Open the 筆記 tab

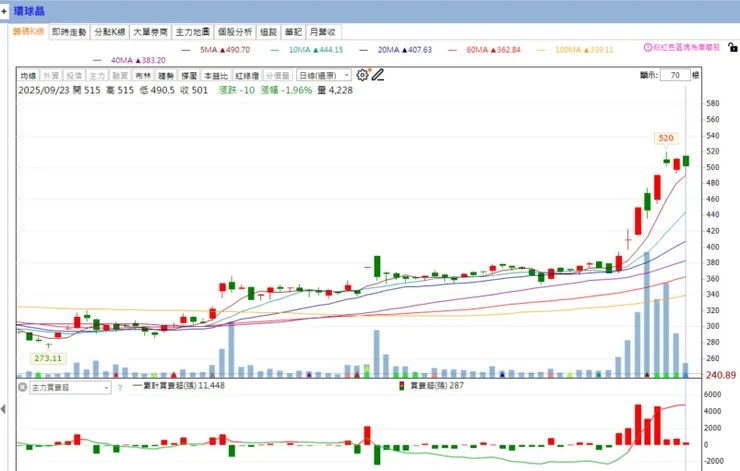pyautogui.click(x=293, y=32)
